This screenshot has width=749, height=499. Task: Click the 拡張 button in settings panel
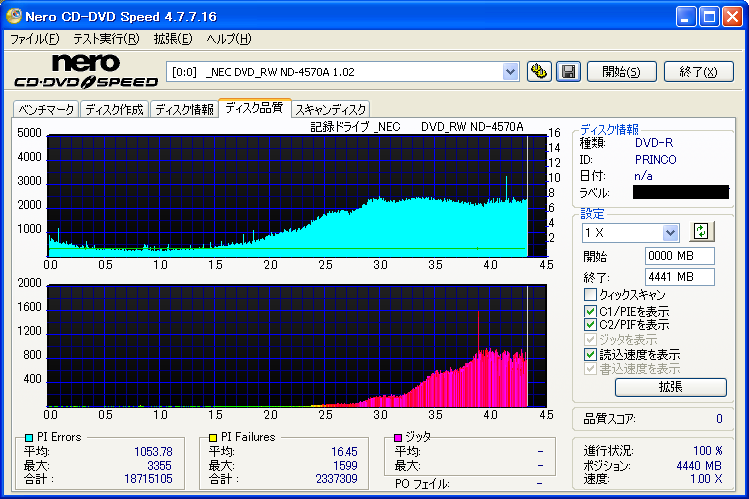671,387
